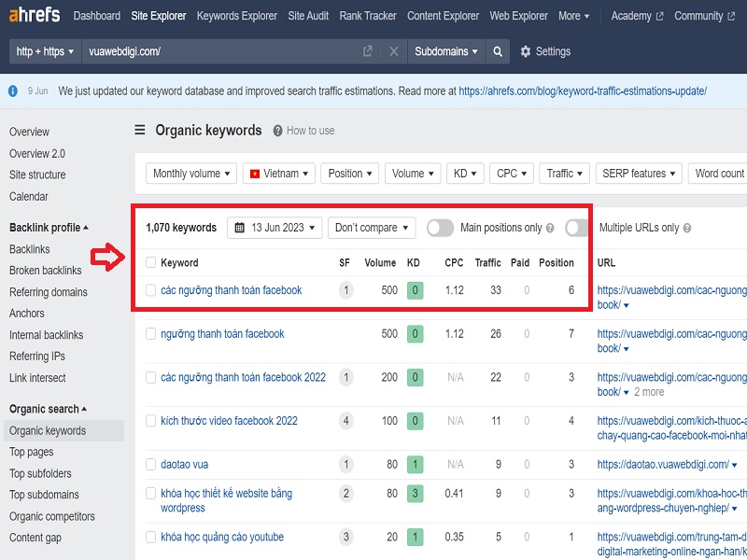The height and width of the screenshot is (560, 747).
Task: Open Position filter dropdown
Action: (349, 174)
